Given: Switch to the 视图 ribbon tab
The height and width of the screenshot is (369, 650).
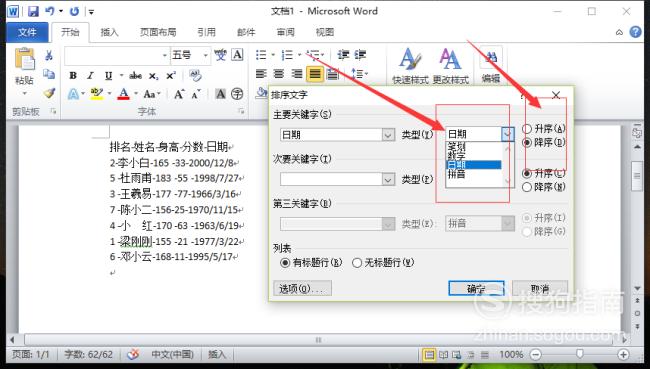Looking at the screenshot, I should click(325, 32).
